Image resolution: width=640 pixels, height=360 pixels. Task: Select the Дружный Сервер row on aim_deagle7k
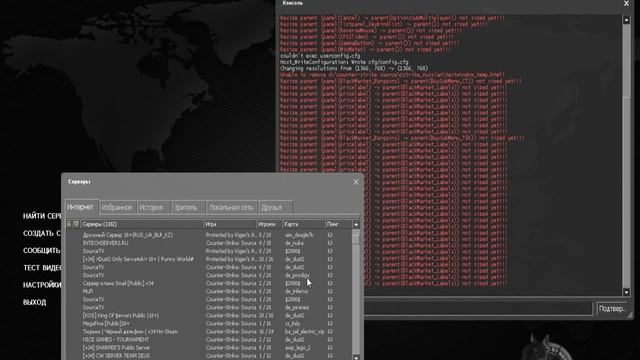pos(209,235)
